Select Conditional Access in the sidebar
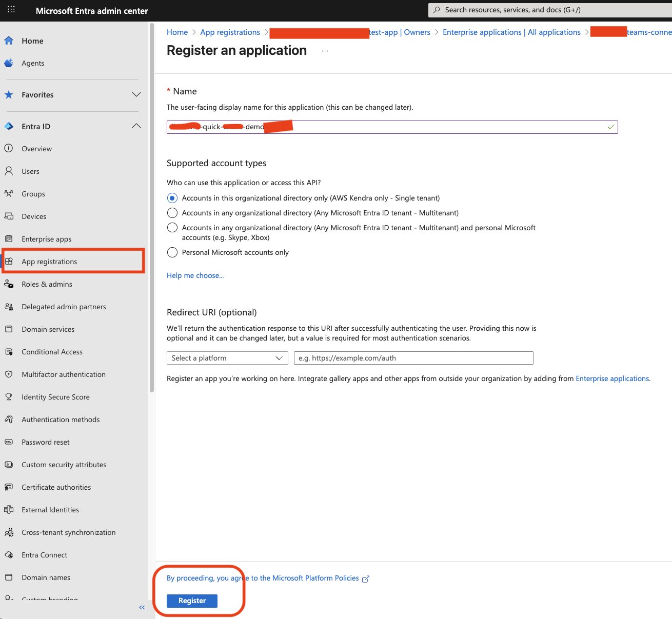Screen dimensions: 672x619 click(52, 352)
